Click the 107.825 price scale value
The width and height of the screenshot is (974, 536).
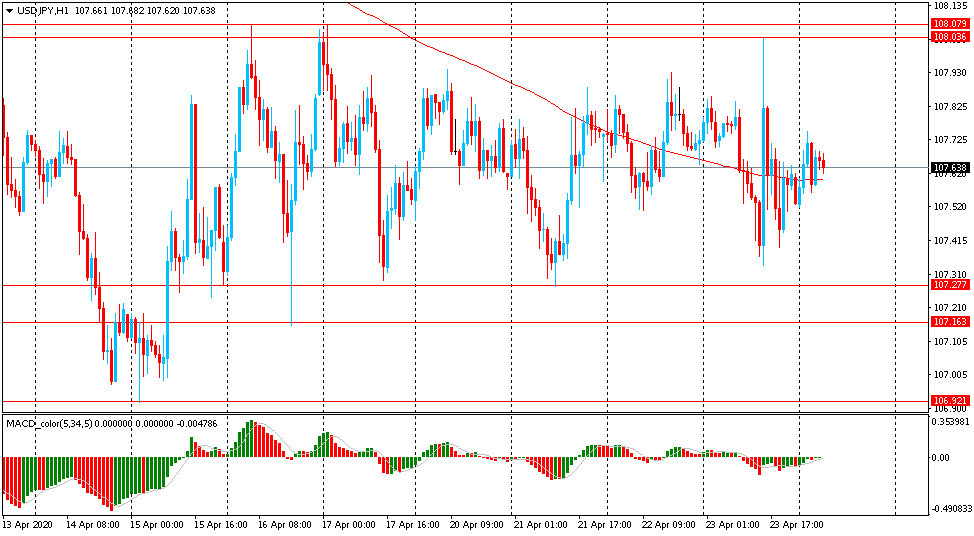[950, 107]
